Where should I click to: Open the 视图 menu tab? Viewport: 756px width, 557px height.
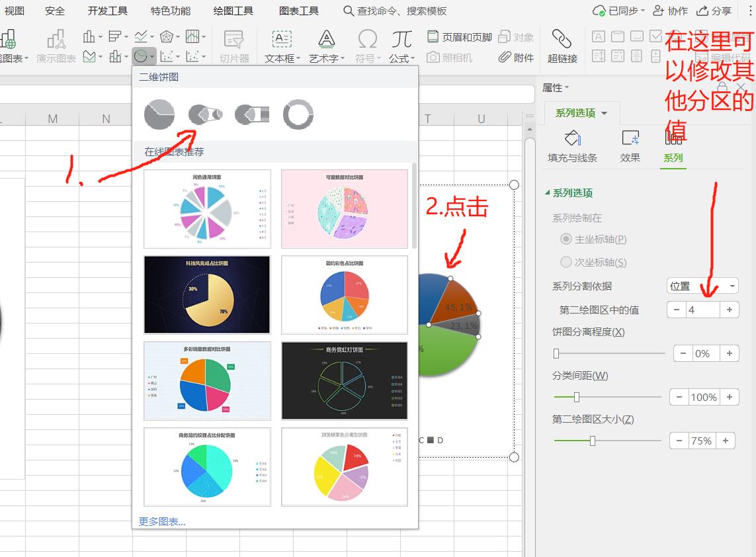click(14, 11)
